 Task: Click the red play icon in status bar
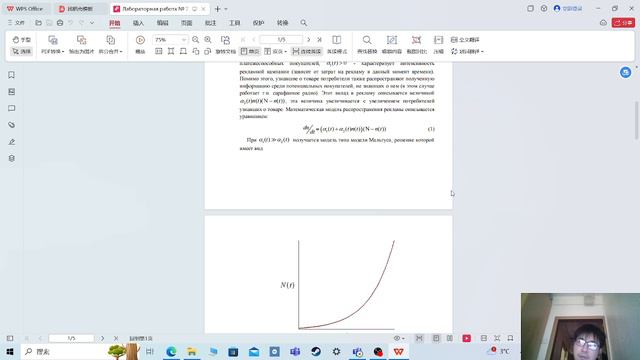pos(467,338)
